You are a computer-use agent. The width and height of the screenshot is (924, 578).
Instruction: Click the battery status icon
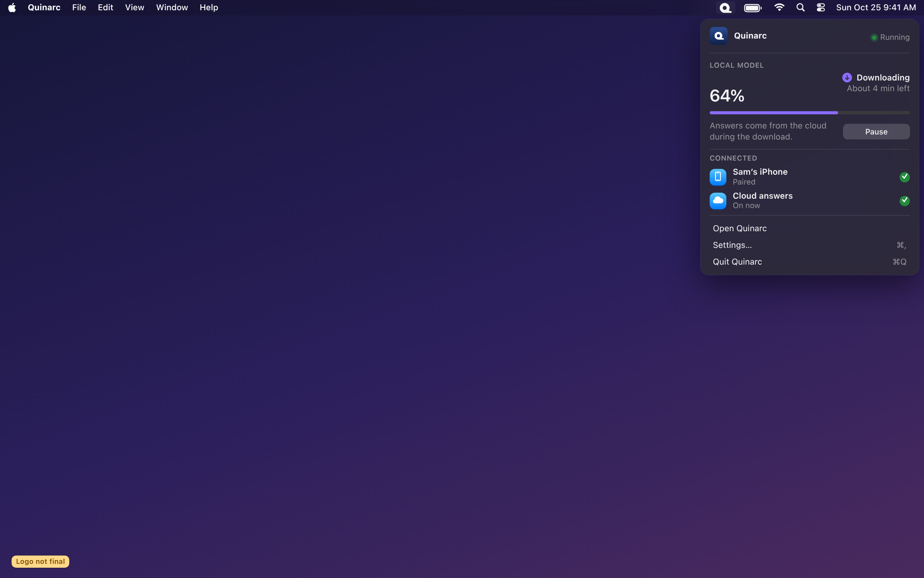[752, 8]
